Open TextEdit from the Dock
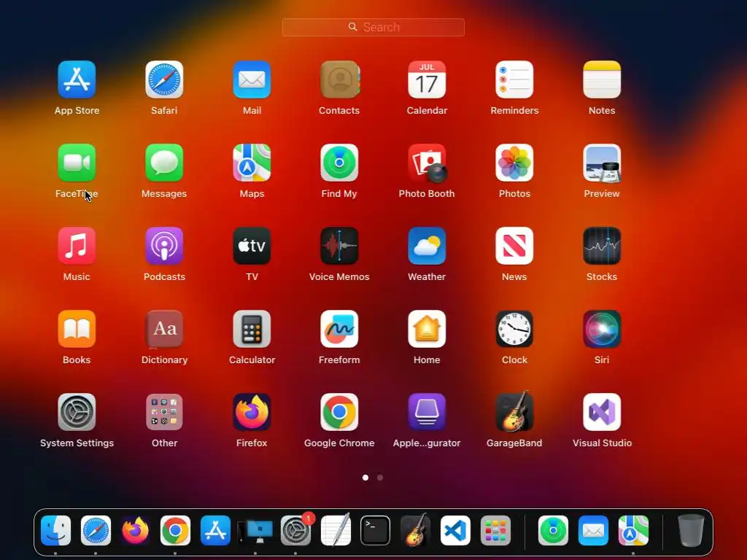Image resolution: width=747 pixels, height=560 pixels. point(336,529)
